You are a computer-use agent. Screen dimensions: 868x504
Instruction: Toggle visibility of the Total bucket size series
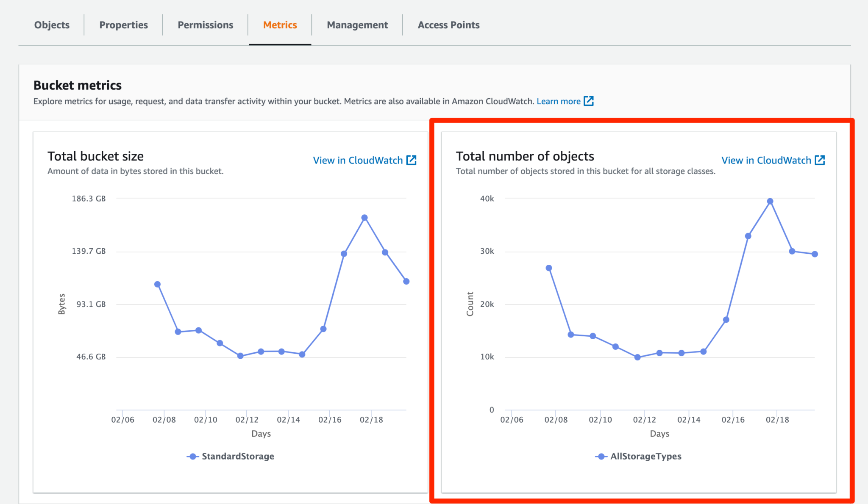[x=238, y=456]
